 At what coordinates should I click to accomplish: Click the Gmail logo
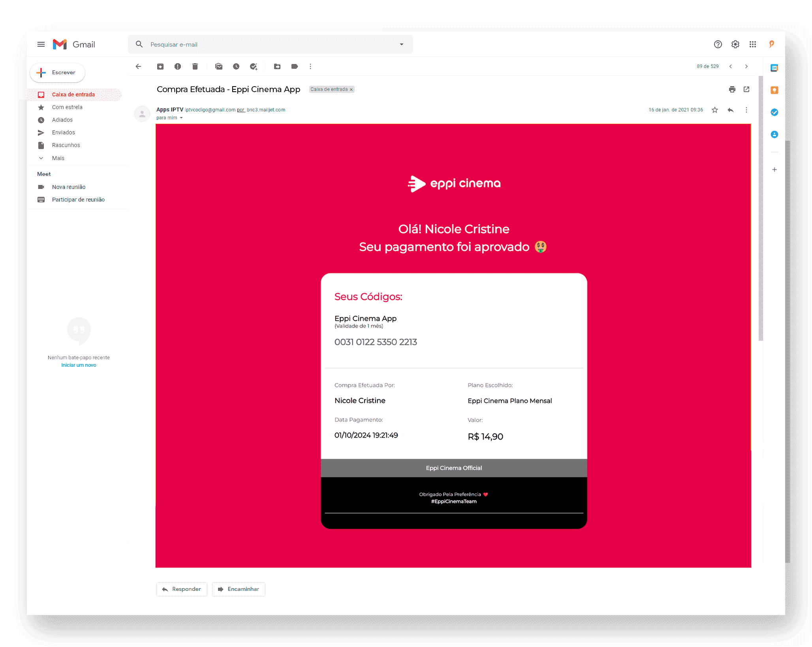pyautogui.click(x=74, y=44)
